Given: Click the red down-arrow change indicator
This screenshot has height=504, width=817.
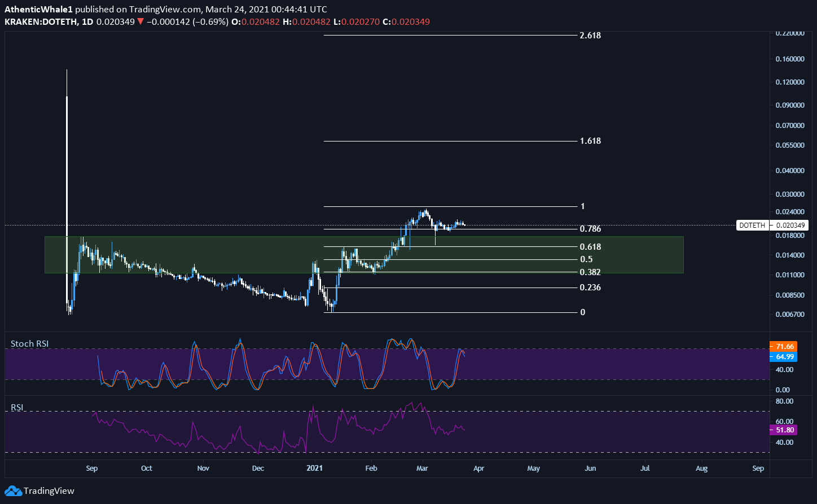Looking at the screenshot, I should pos(140,22).
